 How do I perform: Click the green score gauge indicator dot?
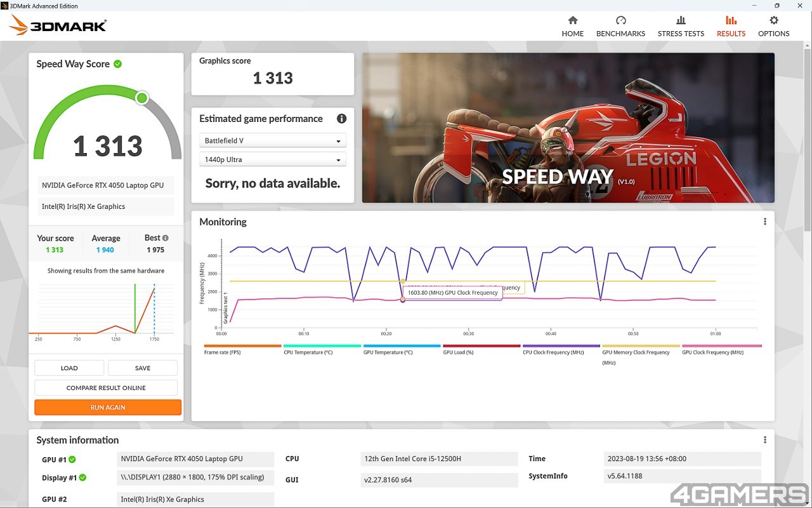pos(142,98)
